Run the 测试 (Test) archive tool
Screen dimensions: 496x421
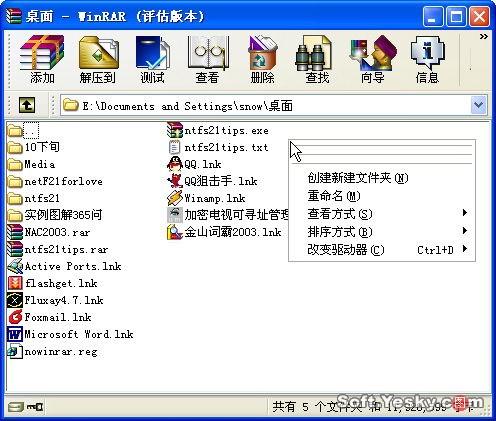point(152,59)
